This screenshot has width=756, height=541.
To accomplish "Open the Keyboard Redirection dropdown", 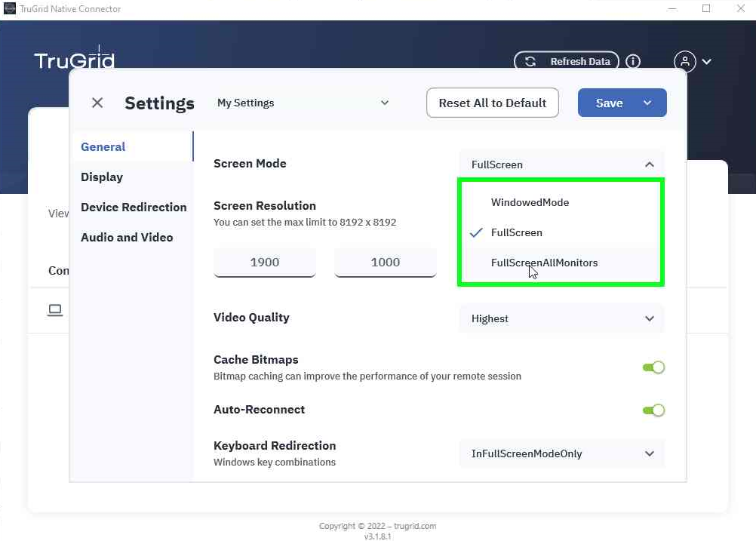I will tap(561, 453).
